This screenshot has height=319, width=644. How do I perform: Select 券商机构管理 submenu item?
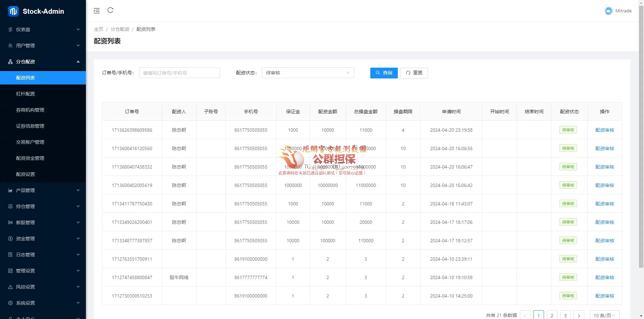[x=30, y=110]
